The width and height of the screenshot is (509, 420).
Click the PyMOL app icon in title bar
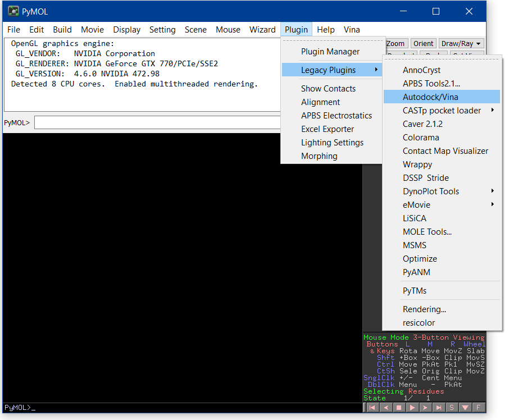point(13,11)
